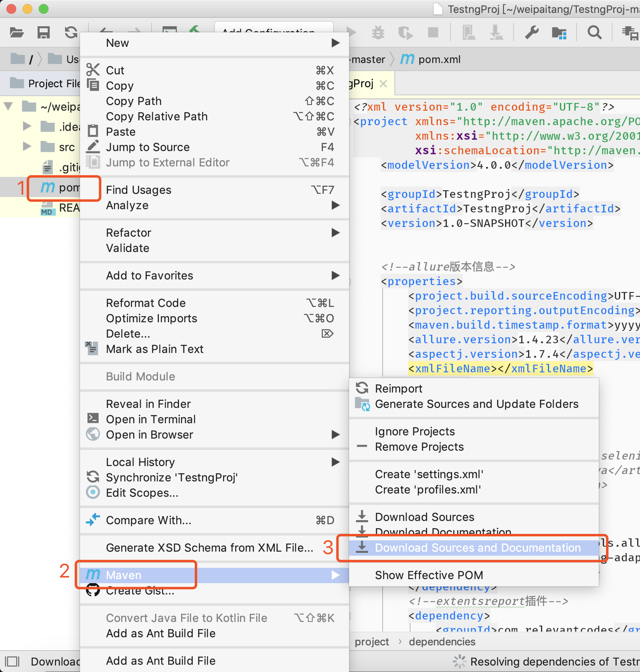The width and height of the screenshot is (640, 672).
Task: Choose Synchronize 'TestngProj' menu item
Action: (215, 477)
